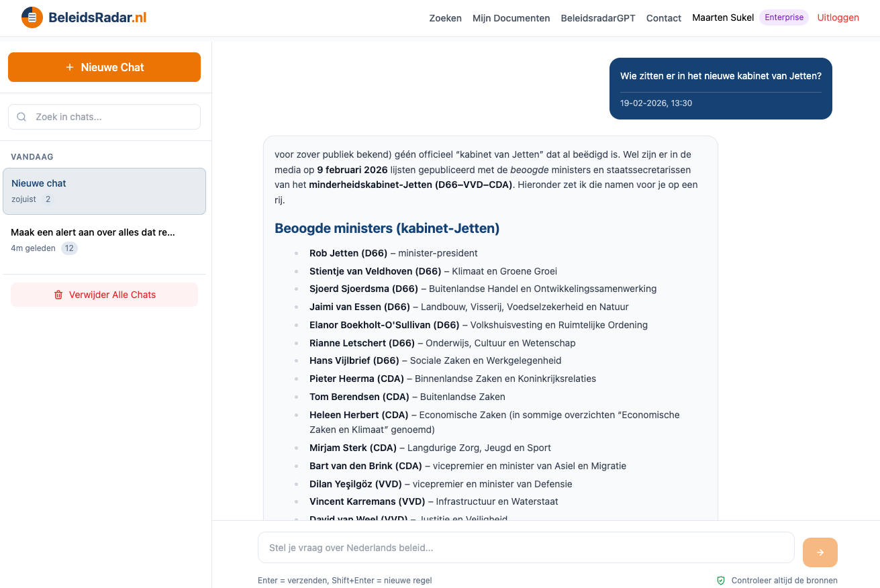This screenshot has width=880, height=588.
Task: Open the Zoeken page
Action: pyautogui.click(x=445, y=18)
